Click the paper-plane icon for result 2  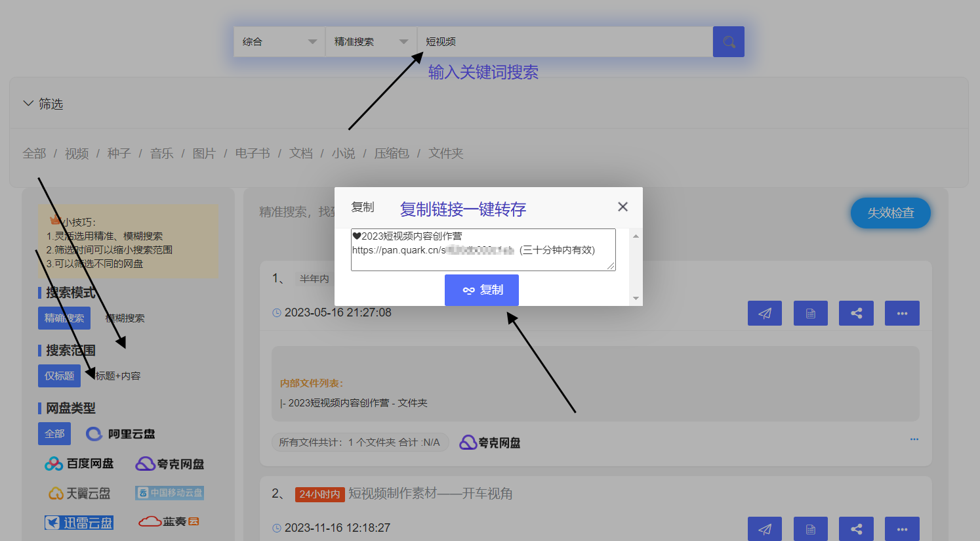click(x=765, y=529)
